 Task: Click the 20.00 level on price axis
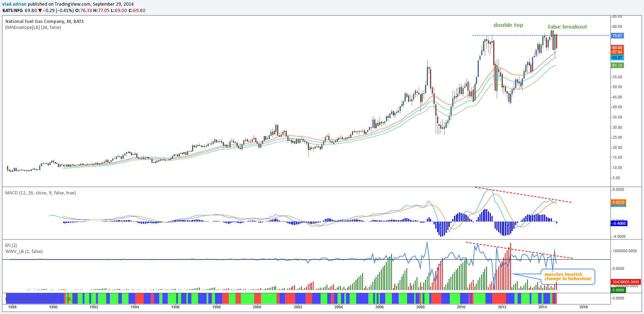(x=617, y=147)
